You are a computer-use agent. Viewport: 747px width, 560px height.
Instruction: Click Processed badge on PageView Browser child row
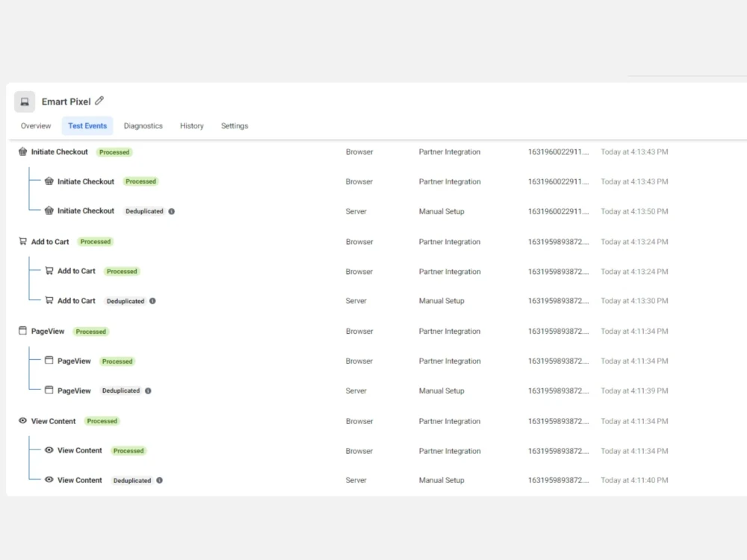coord(117,361)
